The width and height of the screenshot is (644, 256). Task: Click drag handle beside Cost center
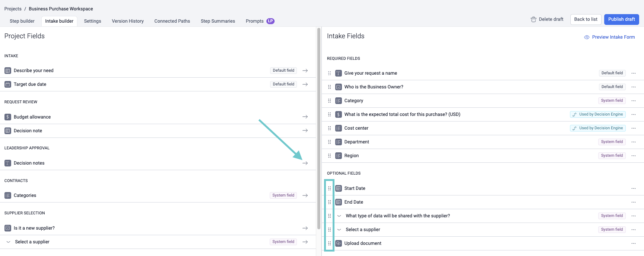(x=329, y=128)
